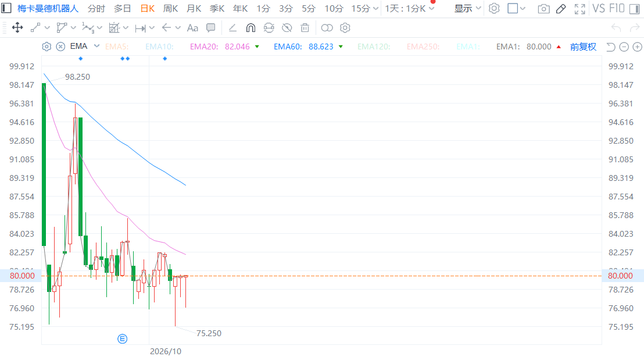Image resolution: width=644 pixels, height=360 pixels.
Task: Zoom out with the minus circle
Action: click(x=624, y=47)
